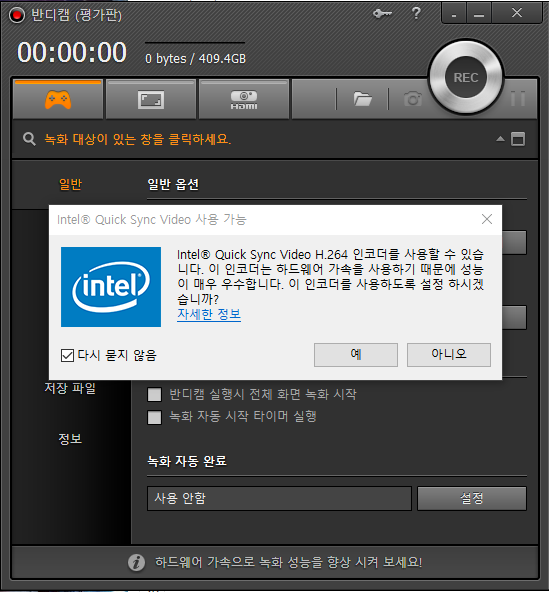Open the '정보' sidebar tab
This screenshot has width=549, height=592.
(x=70, y=439)
